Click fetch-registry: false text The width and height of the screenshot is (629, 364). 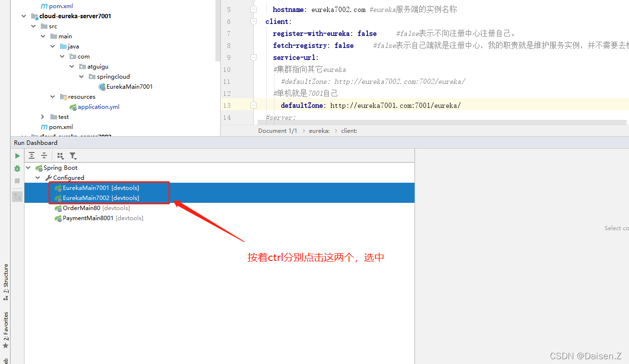click(x=313, y=46)
